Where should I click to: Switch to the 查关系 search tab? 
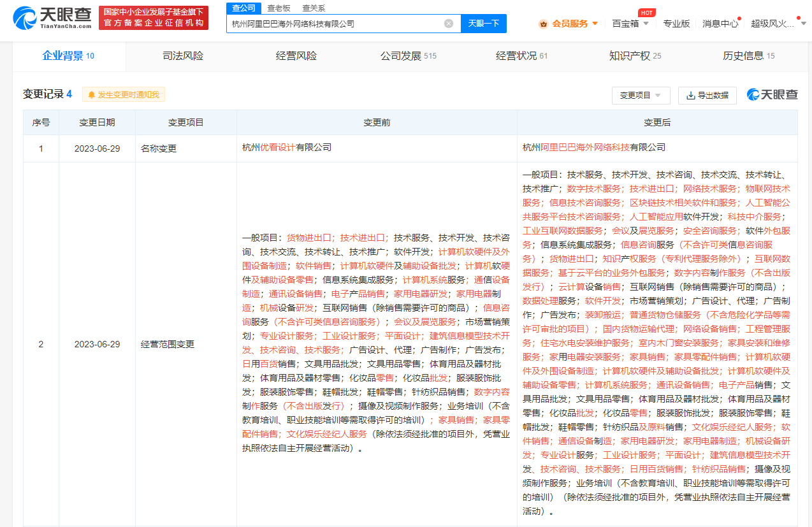(x=314, y=8)
